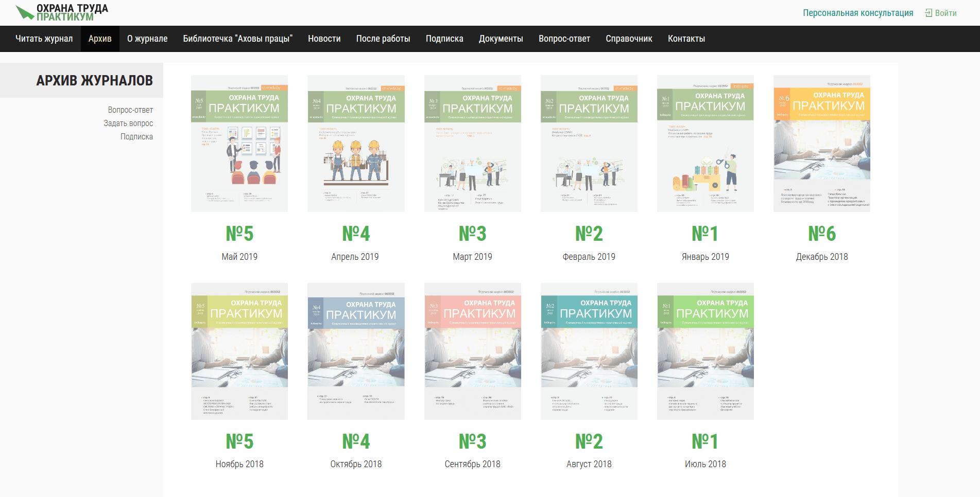Image resolution: width=980 pixels, height=497 pixels.
Task: Click the №1 number above Январь 2019
Action: click(705, 234)
